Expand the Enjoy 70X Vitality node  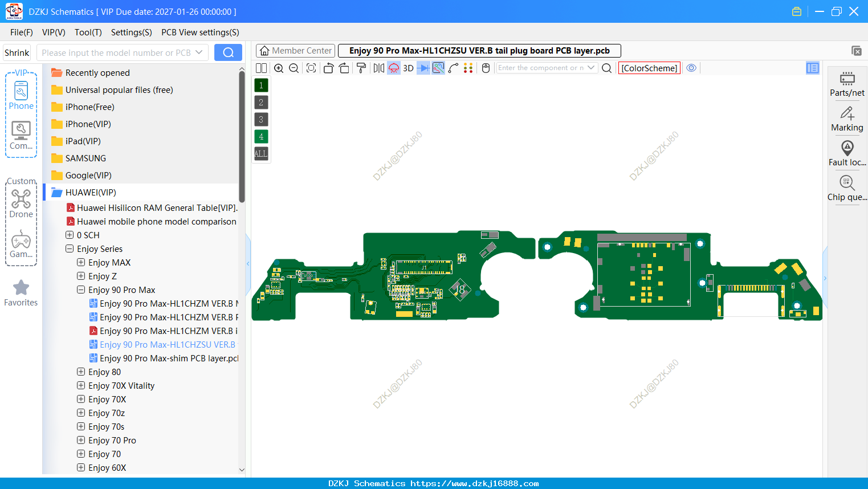pos(81,385)
